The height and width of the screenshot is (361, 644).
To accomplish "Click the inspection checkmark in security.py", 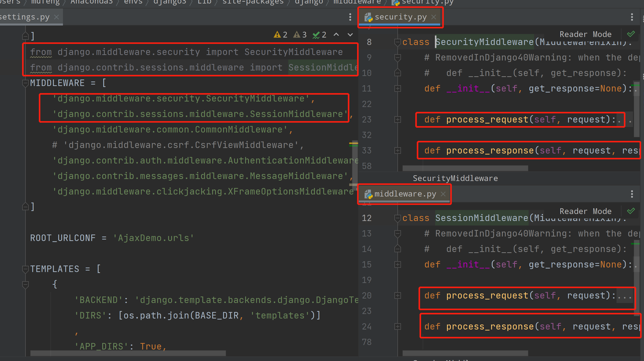I will click(x=631, y=34).
